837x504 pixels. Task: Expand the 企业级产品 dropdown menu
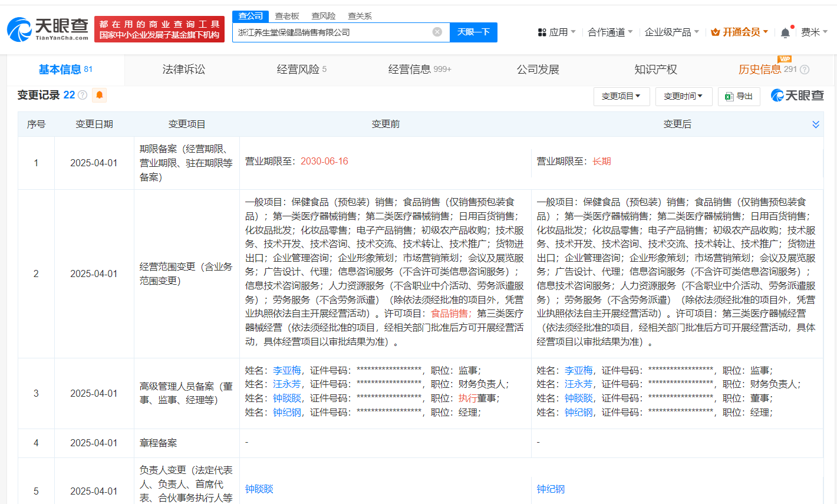pyautogui.click(x=671, y=32)
